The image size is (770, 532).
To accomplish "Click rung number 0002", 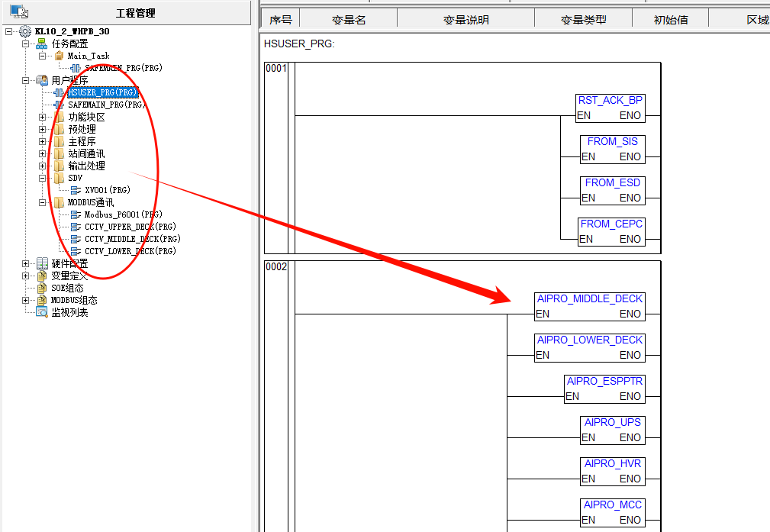I will coord(275,267).
